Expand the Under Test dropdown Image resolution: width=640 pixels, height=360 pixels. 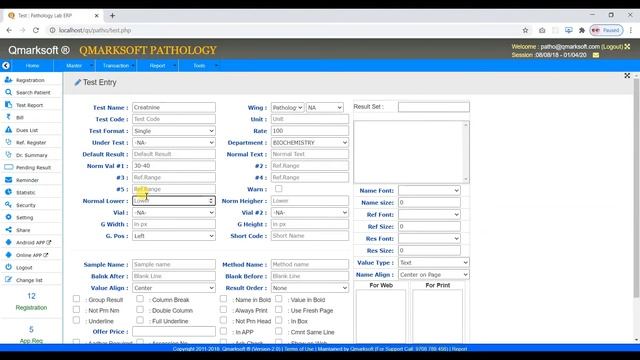173,142
